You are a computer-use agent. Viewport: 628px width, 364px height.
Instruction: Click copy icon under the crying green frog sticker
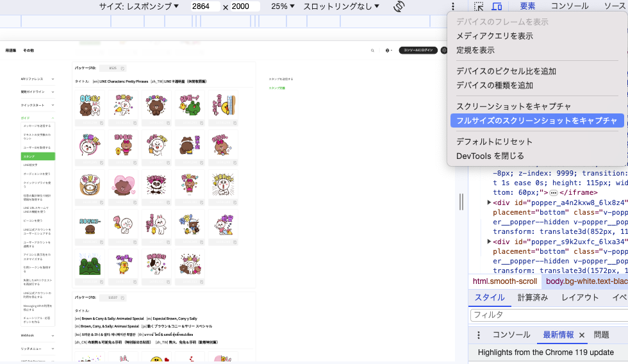coord(101,282)
